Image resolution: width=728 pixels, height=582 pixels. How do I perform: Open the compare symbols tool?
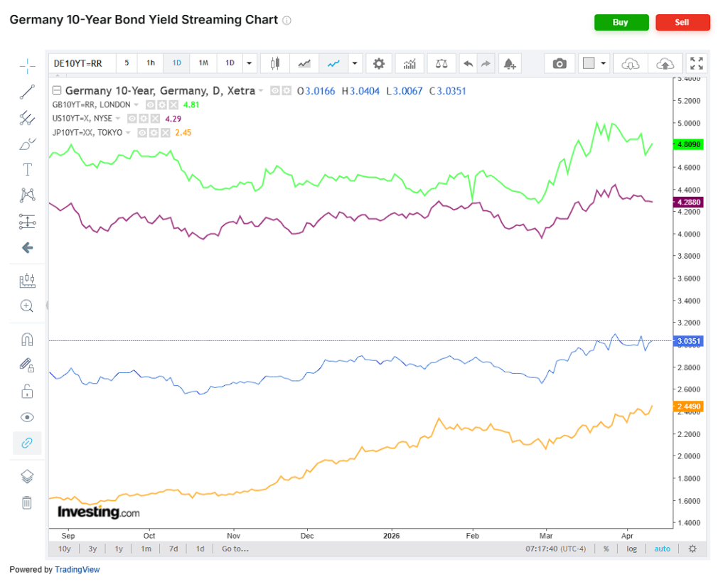[x=441, y=63]
